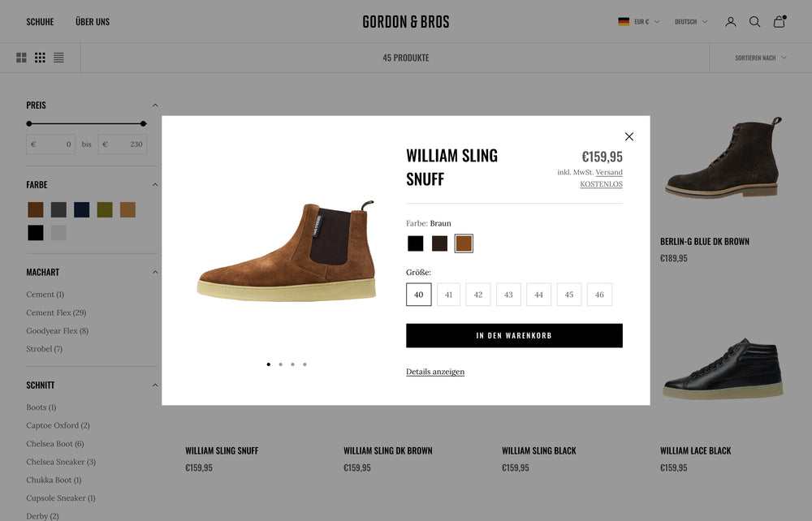Open the Sortieren Nach dropdown
The width and height of the screenshot is (812, 521).
click(x=760, y=58)
